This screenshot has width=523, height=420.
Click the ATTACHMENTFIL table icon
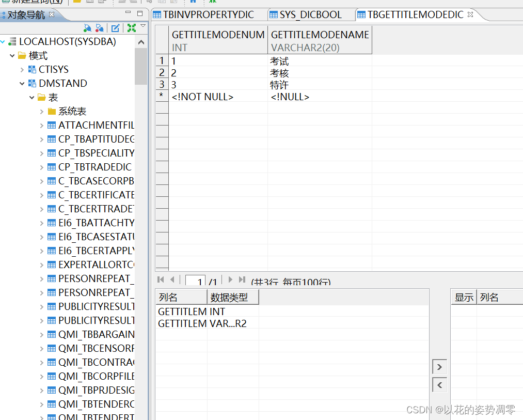coord(52,125)
